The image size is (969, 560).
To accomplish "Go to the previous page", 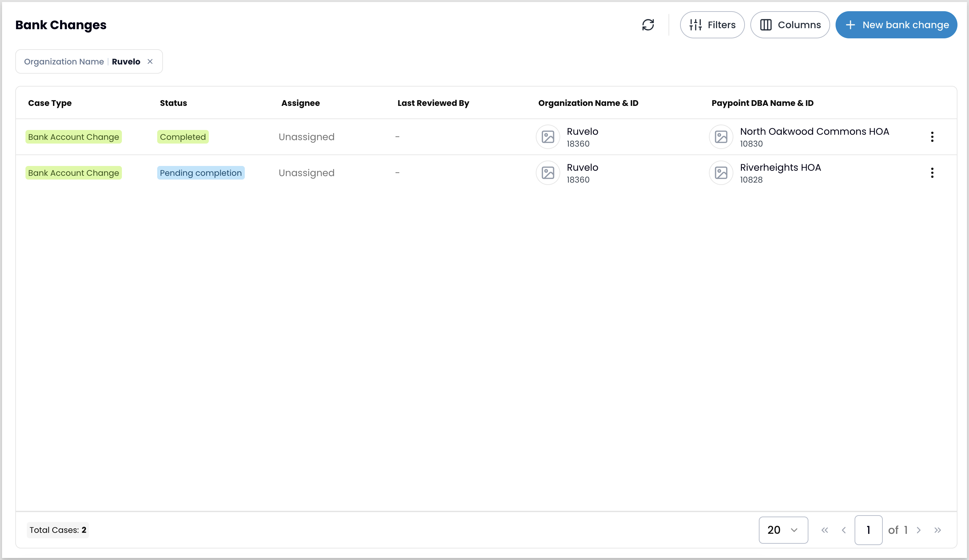I will click(844, 530).
